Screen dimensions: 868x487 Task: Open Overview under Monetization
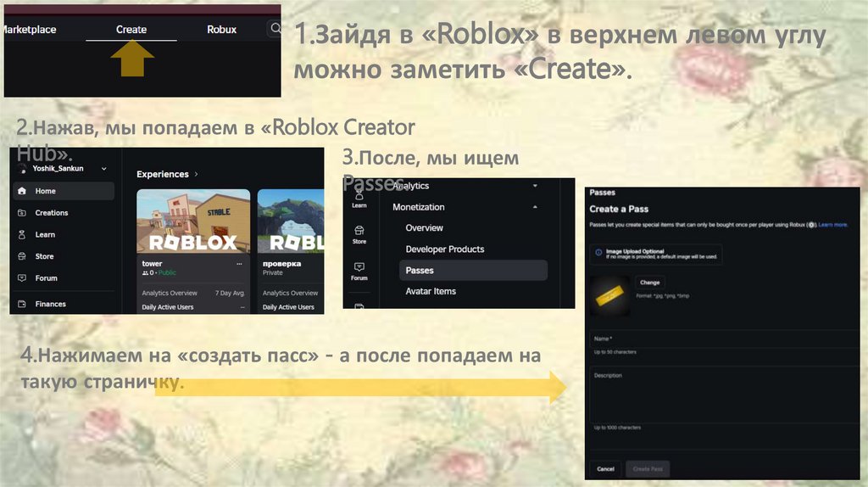[424, 227]
